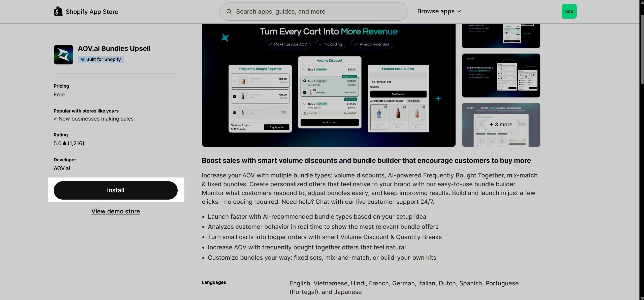Screen dimensions: 644x300
Task: Open the Cross-Sell opportunity screenshot thumbnail
Action: (501, 75)
